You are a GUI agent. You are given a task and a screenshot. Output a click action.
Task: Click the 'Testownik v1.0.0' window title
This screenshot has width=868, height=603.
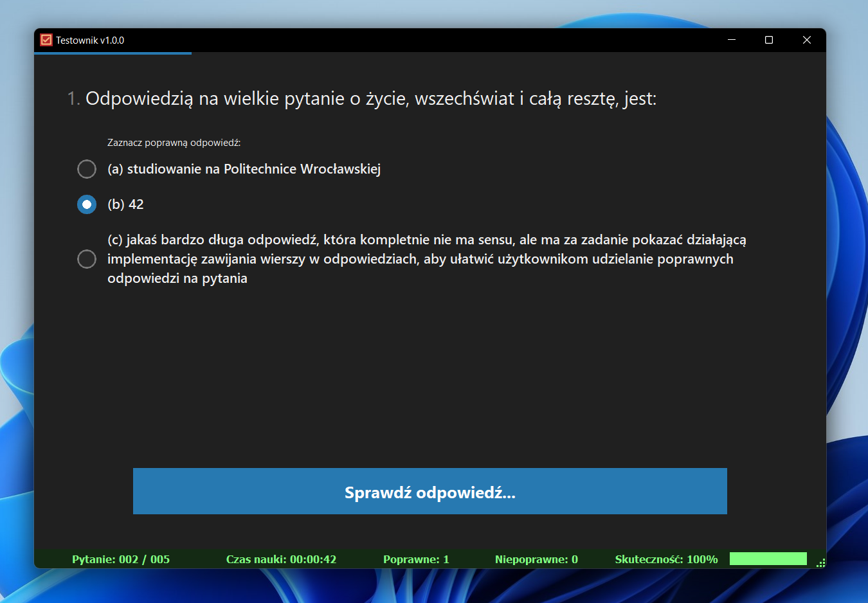click(x=90, y=40)
